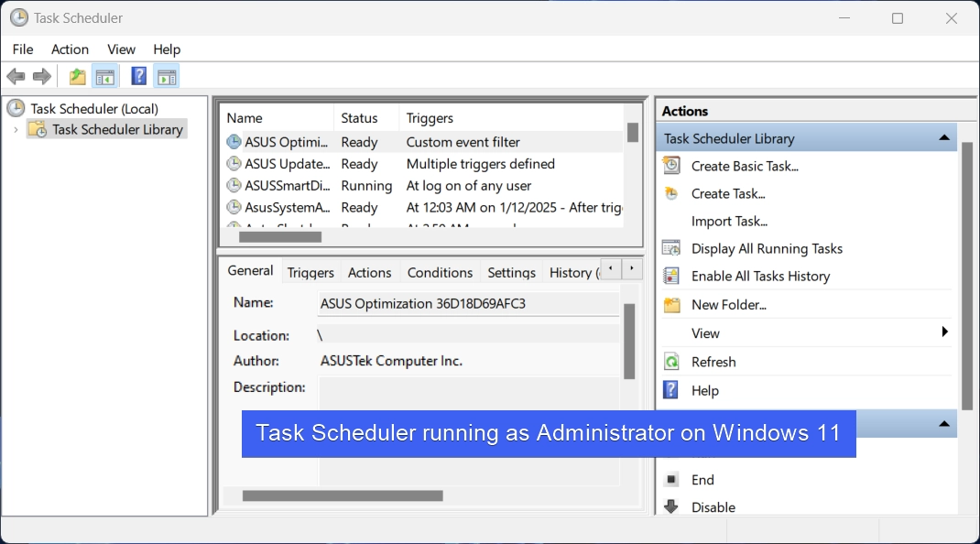Click the Help icon in Actions pane
Screen dimensions: 980x544
pos(670,390)
